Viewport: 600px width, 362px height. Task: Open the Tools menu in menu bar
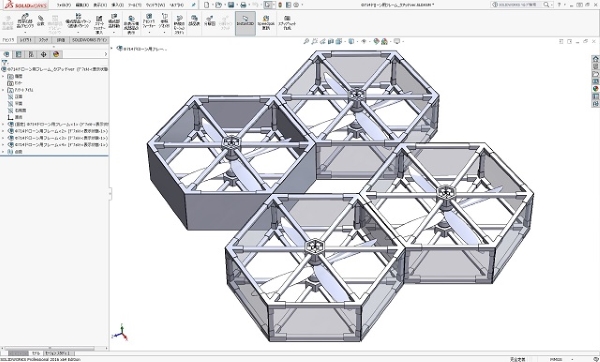click(x=134, y=5)
